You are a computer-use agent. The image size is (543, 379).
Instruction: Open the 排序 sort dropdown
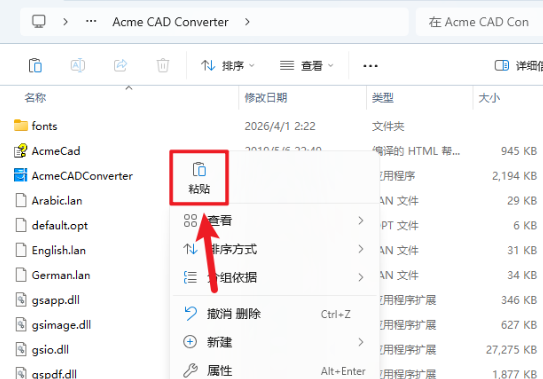click(228, 65)
